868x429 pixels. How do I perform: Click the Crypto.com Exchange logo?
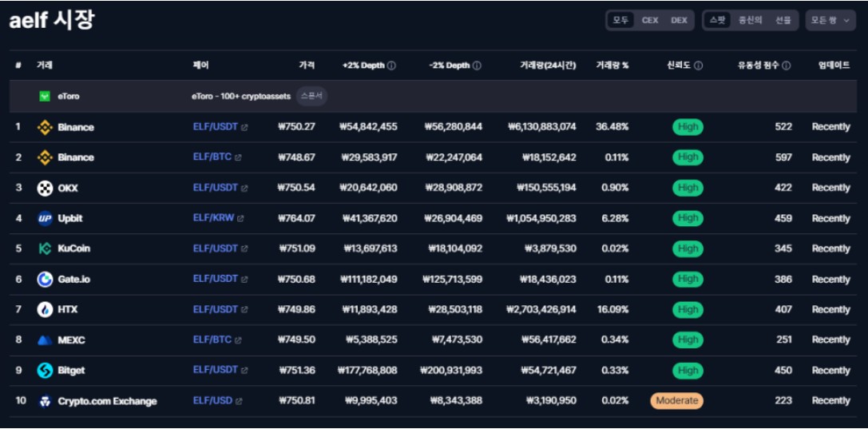45,401
